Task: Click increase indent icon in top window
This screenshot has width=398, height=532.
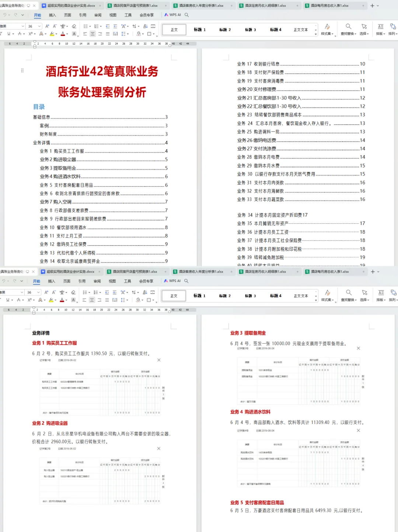Action: tap(115, 26)
